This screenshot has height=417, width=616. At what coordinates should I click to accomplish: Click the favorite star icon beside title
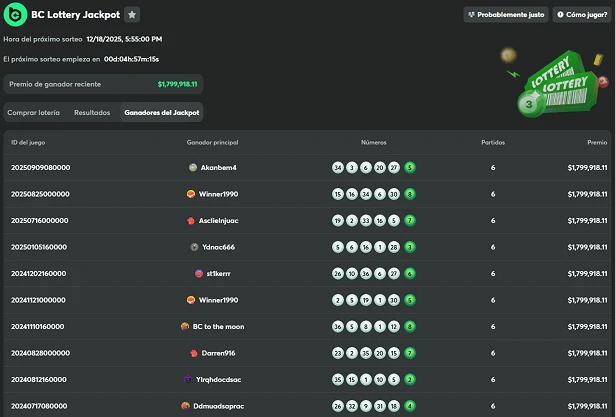coord(133,15)
